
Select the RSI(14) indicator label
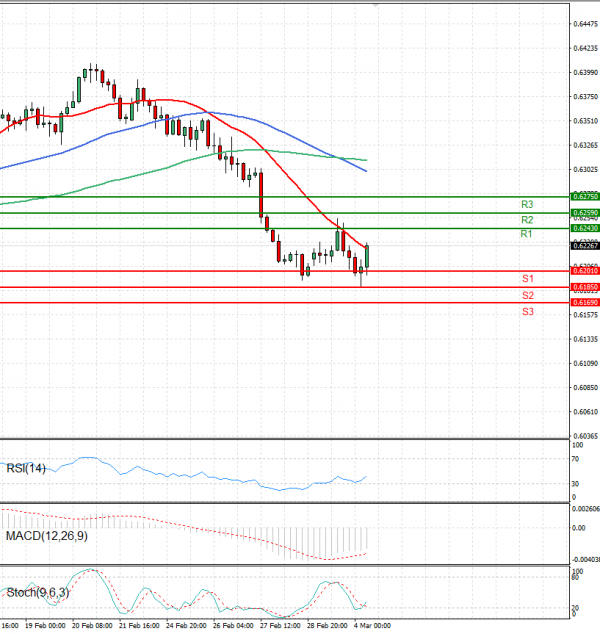pos(25,468)
